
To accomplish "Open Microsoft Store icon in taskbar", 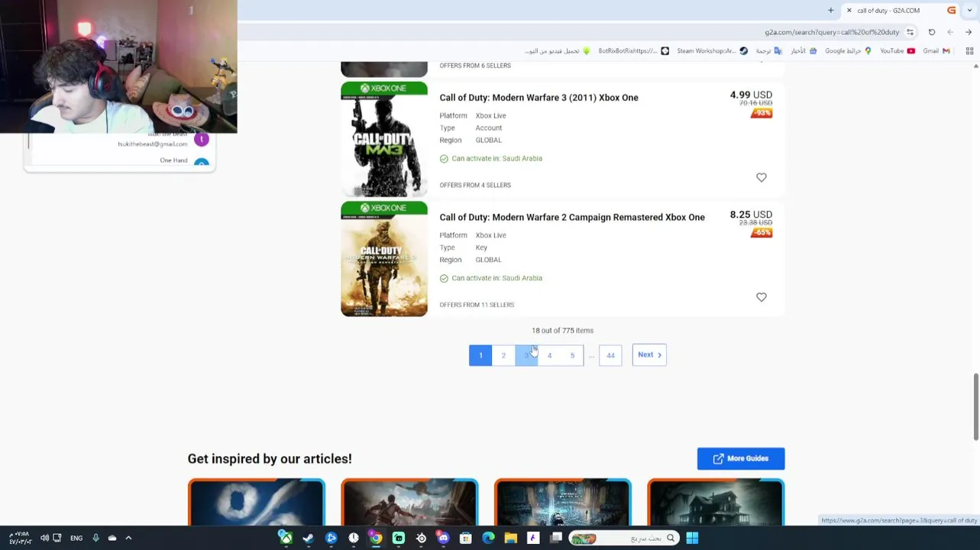I will [465, 539].
